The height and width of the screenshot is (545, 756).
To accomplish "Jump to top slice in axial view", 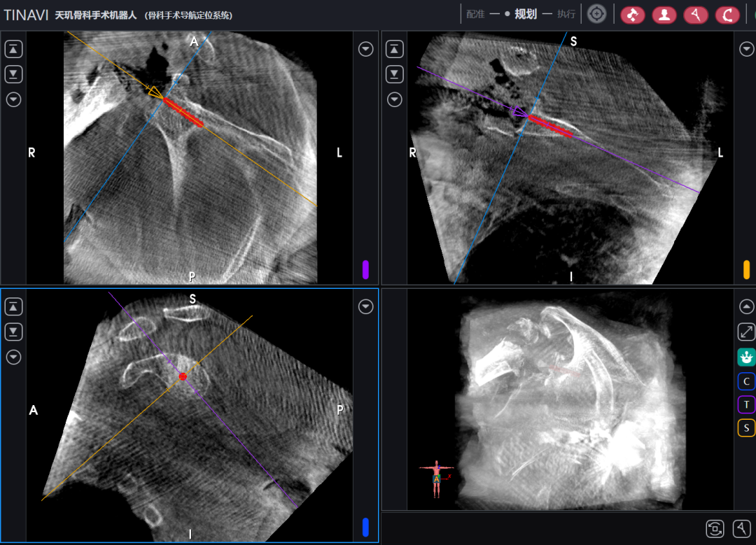I will [x=14, y=49].
